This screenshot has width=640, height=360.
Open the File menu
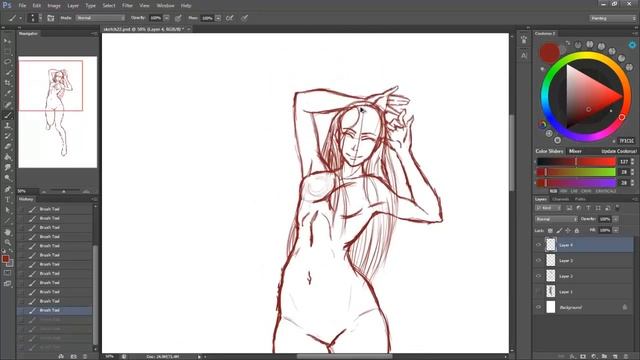(x=22, y=6)
